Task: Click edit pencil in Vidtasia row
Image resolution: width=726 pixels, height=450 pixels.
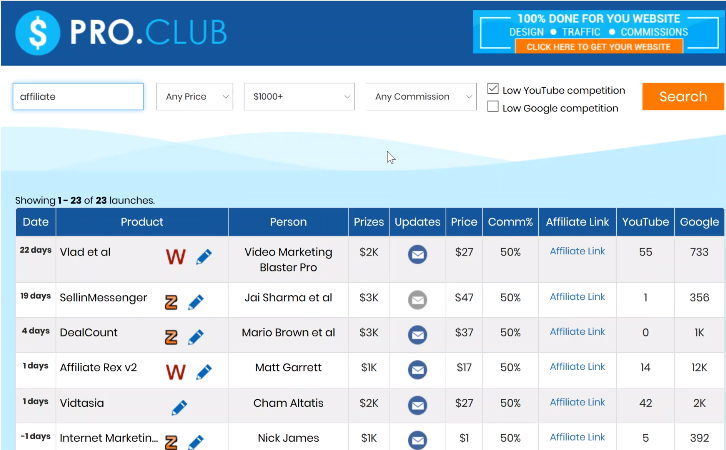Action: pos(179,407)
